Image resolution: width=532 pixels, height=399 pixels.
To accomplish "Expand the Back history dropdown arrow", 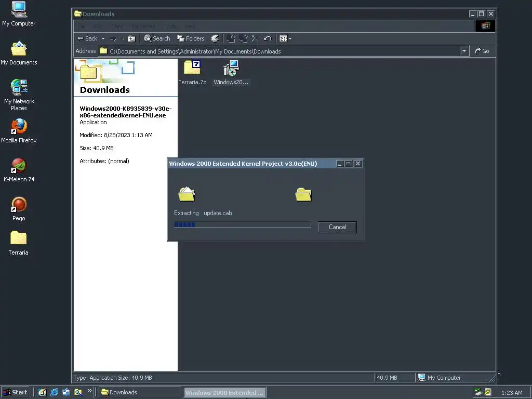I will tap(103, 38).
